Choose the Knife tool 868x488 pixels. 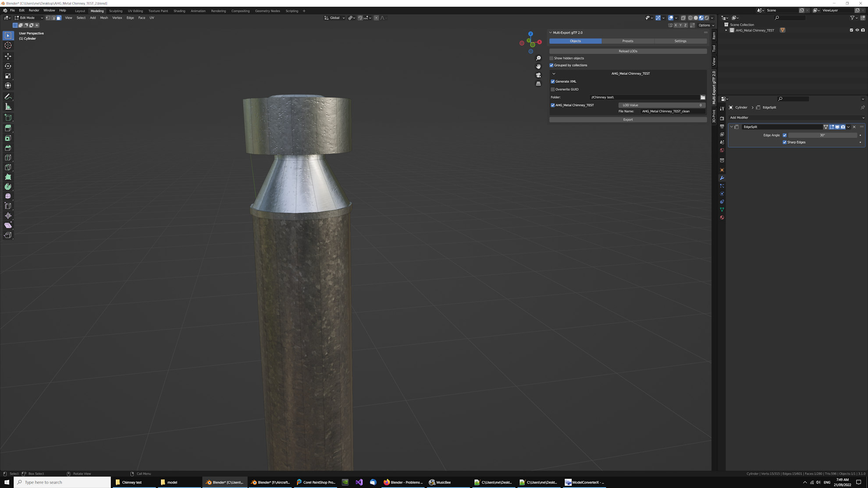coord(8,167)
